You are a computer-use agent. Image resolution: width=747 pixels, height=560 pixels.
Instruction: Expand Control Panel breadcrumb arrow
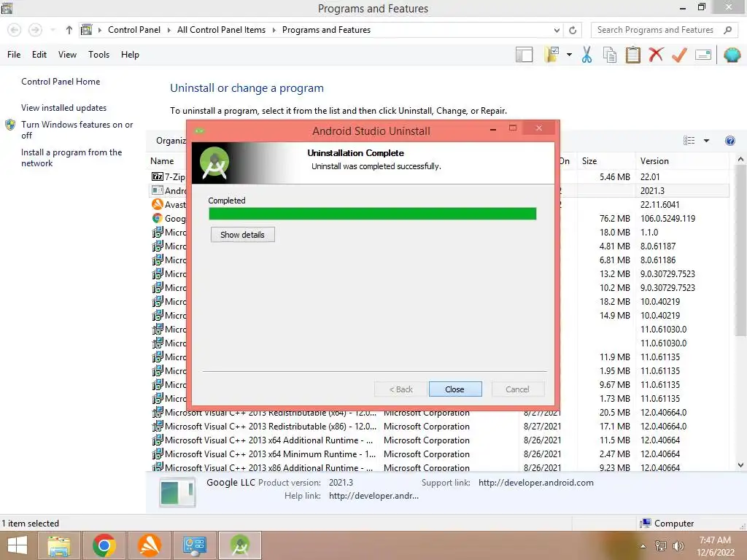point(169,30)
